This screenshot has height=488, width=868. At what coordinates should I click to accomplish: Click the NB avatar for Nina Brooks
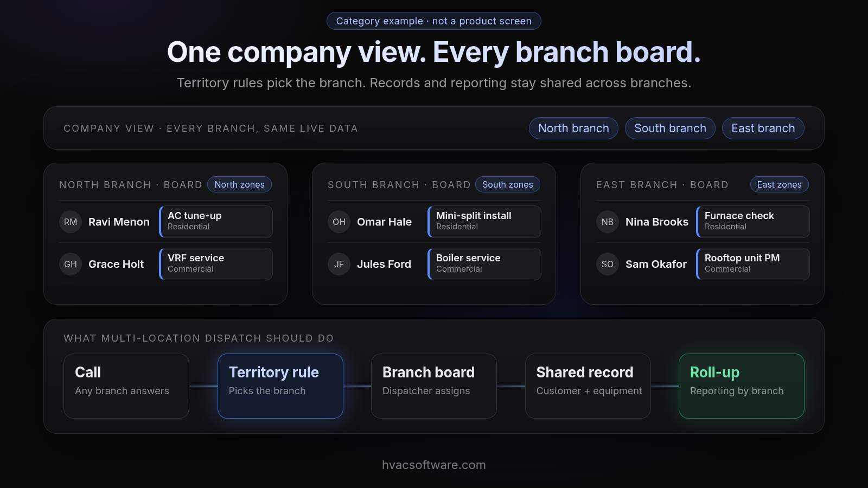(608, 222)
